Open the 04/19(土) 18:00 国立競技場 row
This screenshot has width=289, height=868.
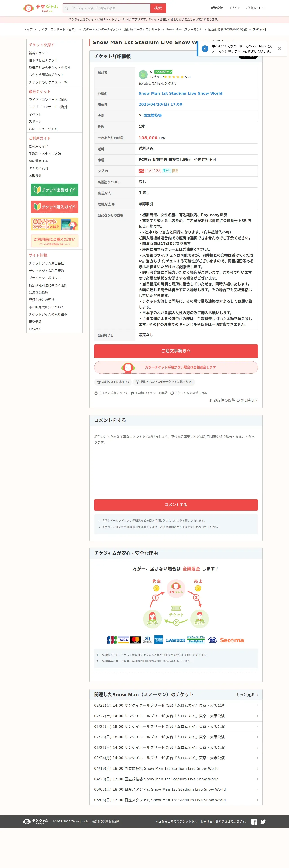coord(176,769)
